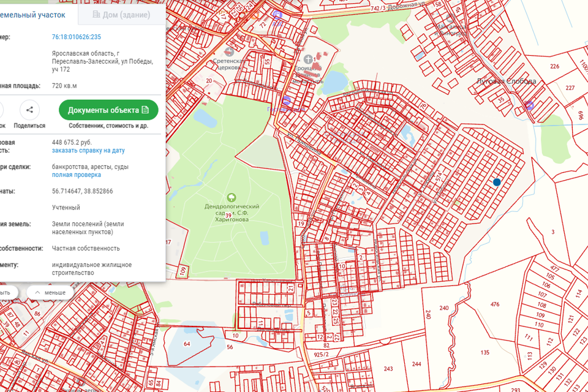Switch to the Дом (здание) tab

point(121,15)
